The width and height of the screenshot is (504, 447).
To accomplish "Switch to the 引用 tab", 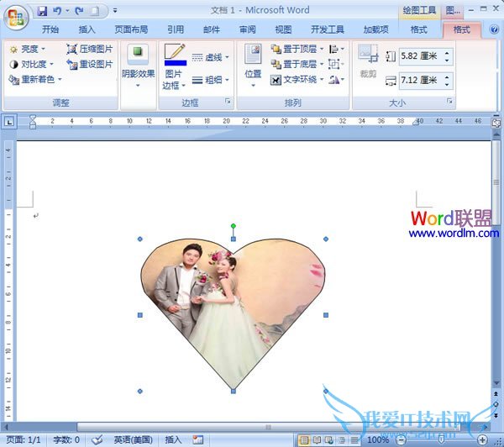I will 176,29.
